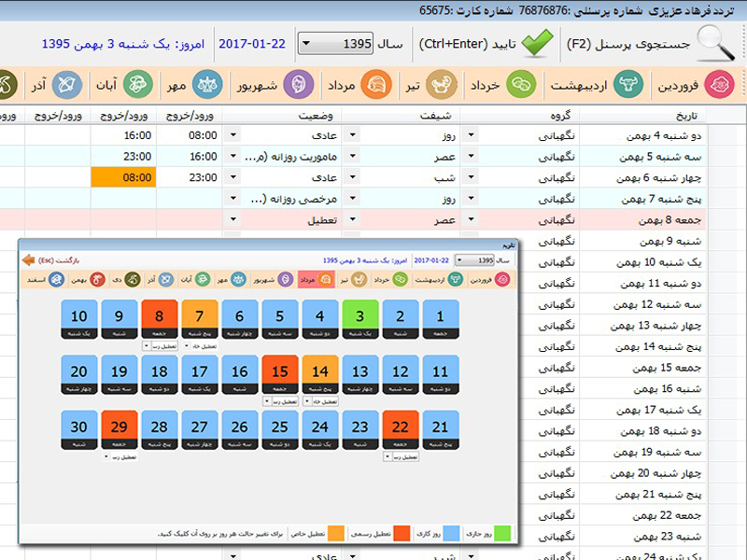
Task: Click the status (وضعیت) column header
Action: (x=282, y=115)
